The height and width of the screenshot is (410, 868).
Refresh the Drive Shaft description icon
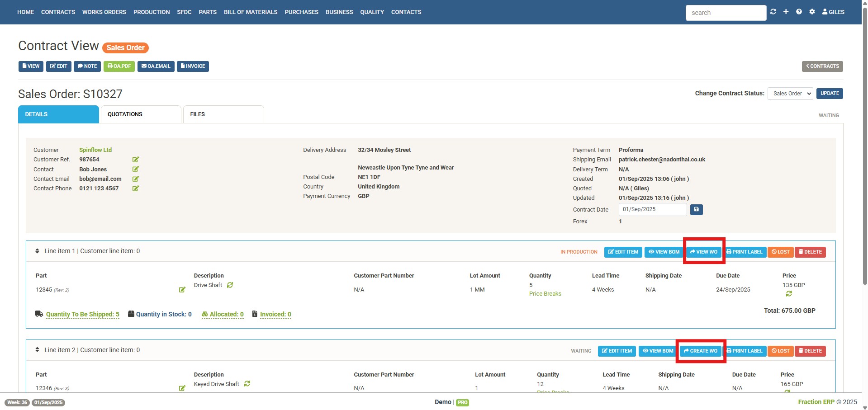point(230,285)
